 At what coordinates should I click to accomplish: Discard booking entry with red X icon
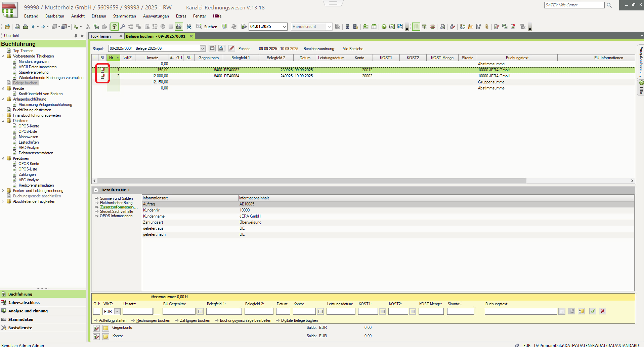pyautogui.click(x=603, y=311)
